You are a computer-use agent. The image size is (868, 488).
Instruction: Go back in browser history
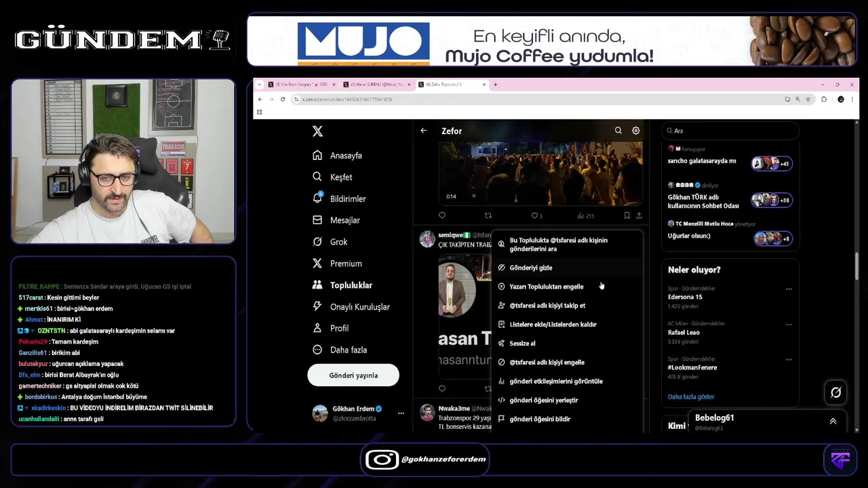click(260, 99)
